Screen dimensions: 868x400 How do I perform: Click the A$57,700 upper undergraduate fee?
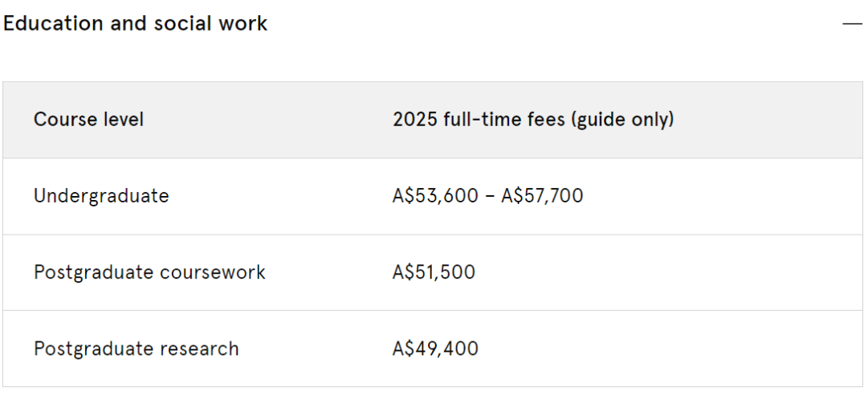tap(542, 196)
